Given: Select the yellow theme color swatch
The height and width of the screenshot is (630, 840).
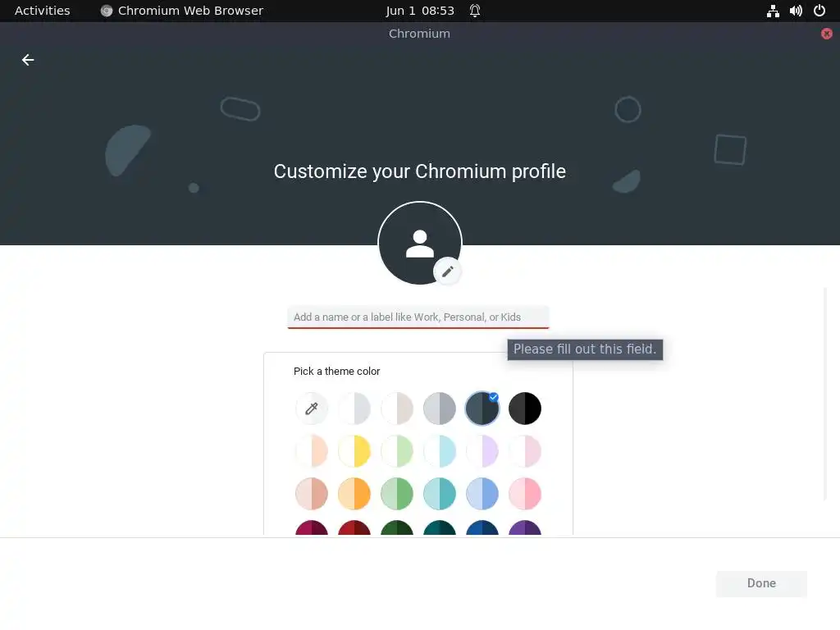Looking at the screenshot, I should (x=354, y=451).
